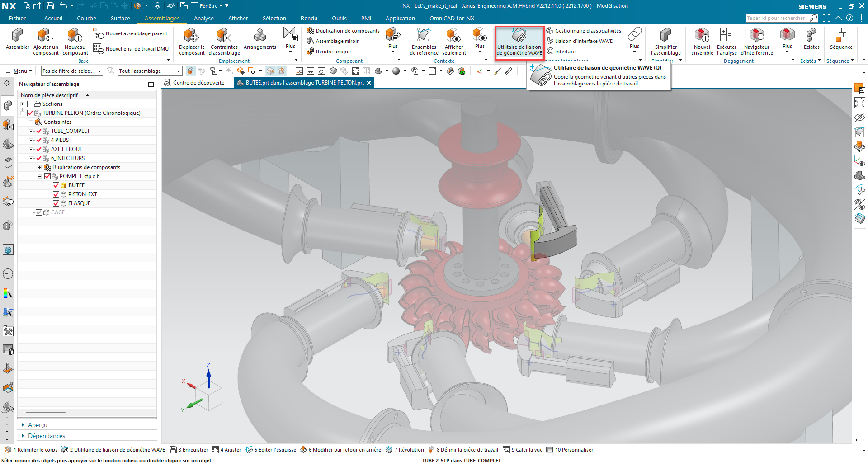The image size is (868, 466).
Task: Toggle AXE ET ROUE checkbox
Action: coord(39,149)
